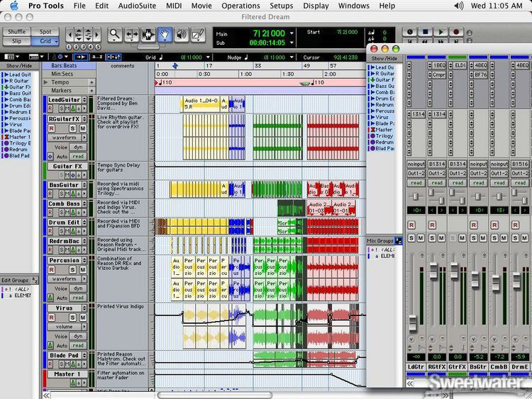Toggle the link selection button

pos(113,57)
